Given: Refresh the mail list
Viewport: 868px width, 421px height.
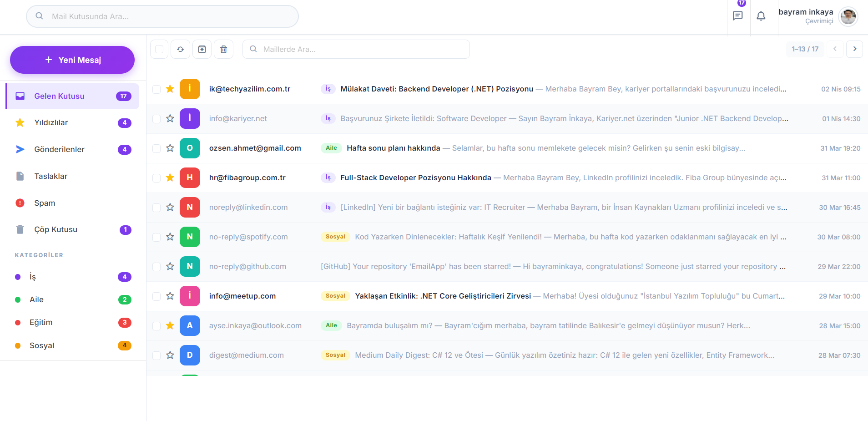Looking at the screenshot, I should (x=180, y=49).
